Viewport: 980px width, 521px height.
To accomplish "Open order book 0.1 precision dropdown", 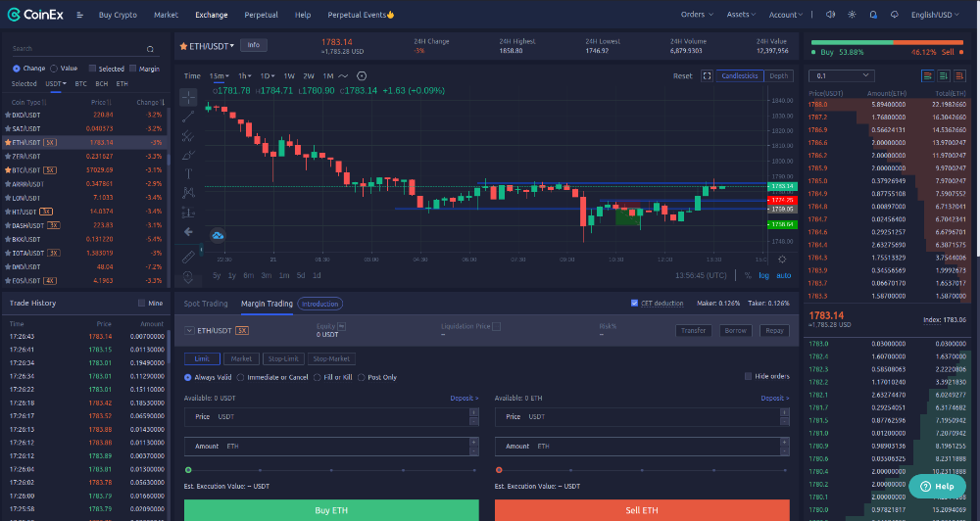I will click(840, 75).
